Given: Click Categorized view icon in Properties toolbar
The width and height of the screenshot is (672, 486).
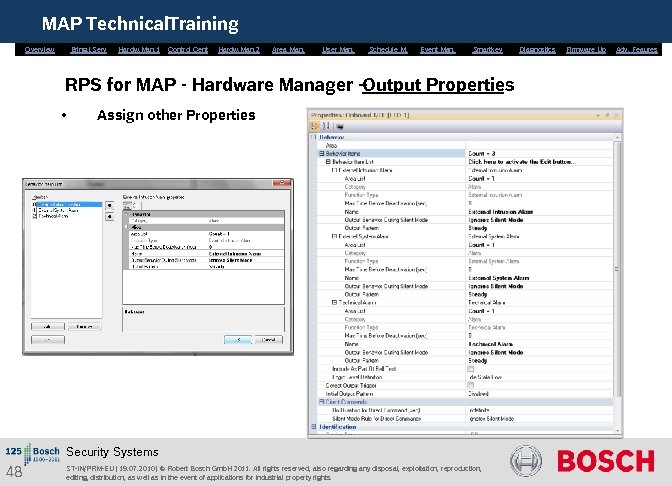Looking at the screenshot, I should (315, 126).
